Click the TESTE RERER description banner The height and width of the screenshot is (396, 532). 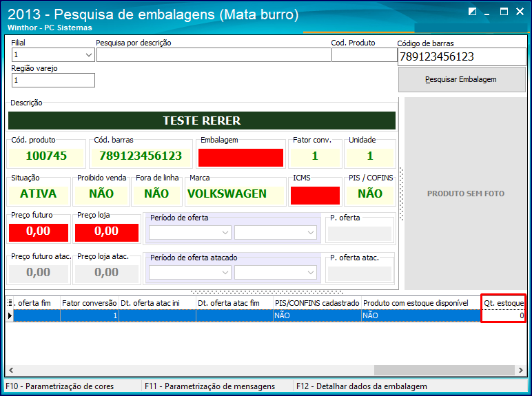(x=202, y=121)
